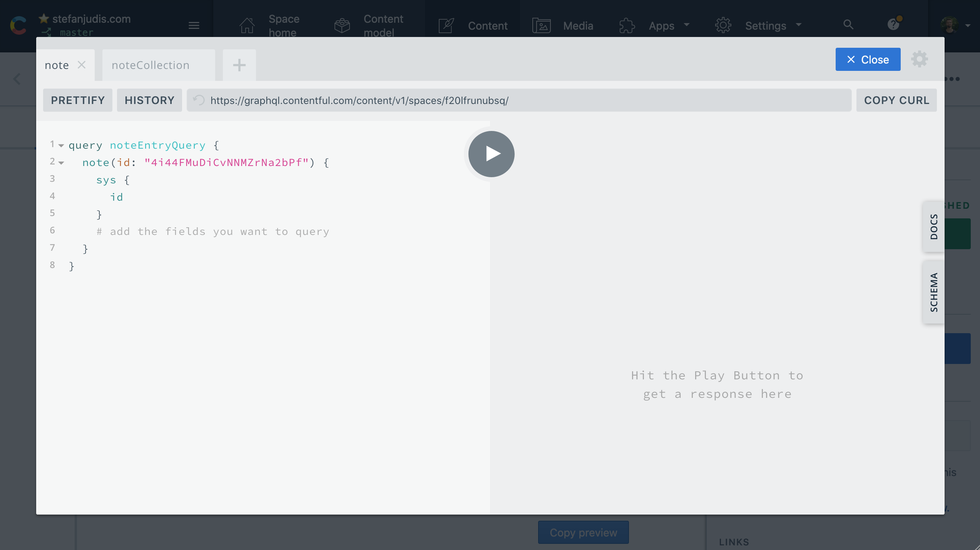
Task: Click the COPY CURL button
Action: pyautogui.click(x=896, y=100)
